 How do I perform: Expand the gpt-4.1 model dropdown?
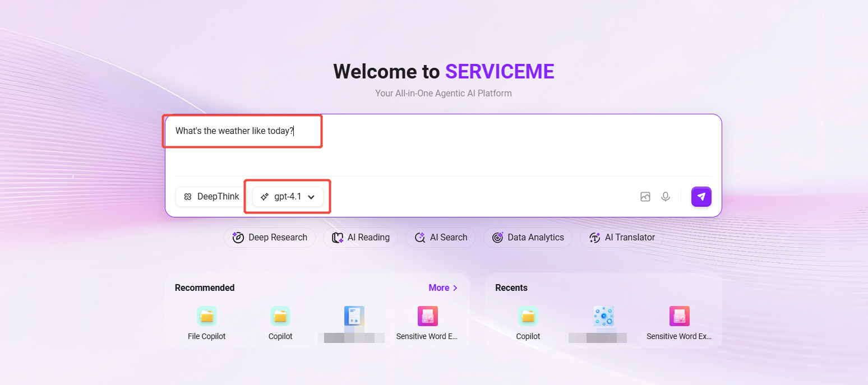coord(288,197)
